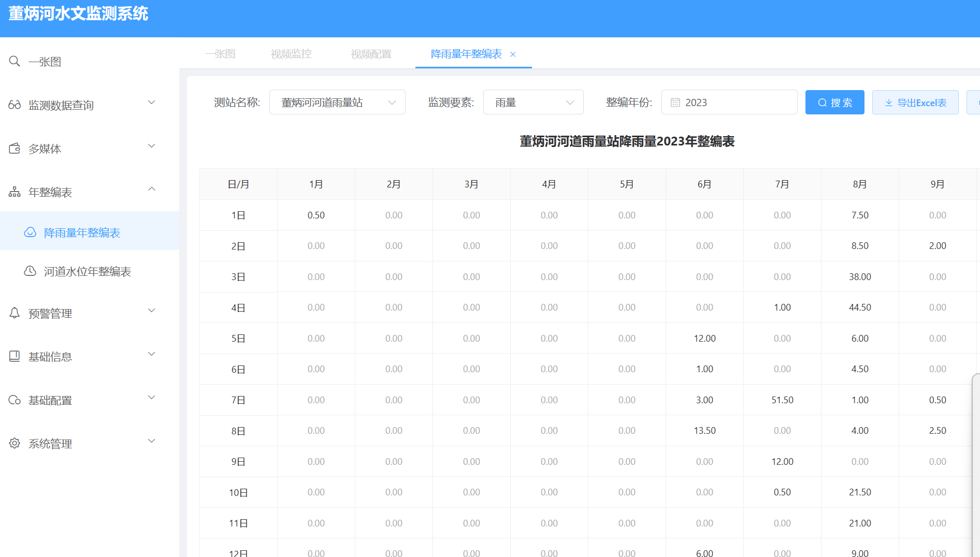Image resolution: width=980 pixels, height=557 pixels.
Task: Switch to the 一张图 tab
Action: [220, 54]
